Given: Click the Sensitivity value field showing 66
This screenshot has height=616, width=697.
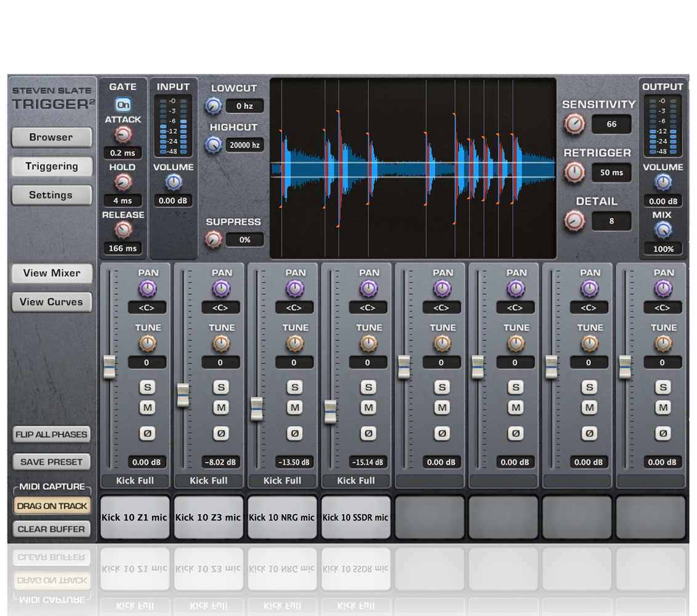Looking at the screenshot, I should [611, 124].
